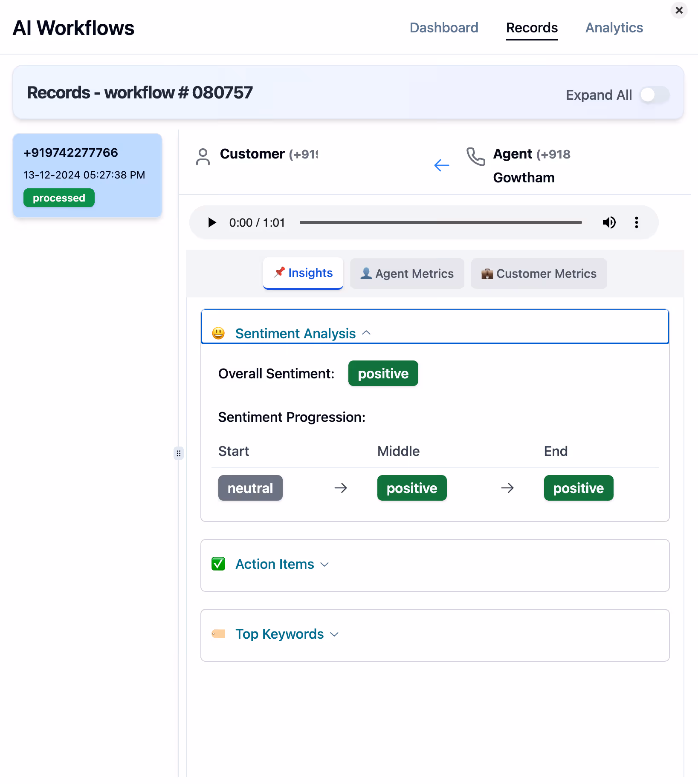The image size is (698, 784).
Task: Play the call recording
Action: [x=211, y=222]
